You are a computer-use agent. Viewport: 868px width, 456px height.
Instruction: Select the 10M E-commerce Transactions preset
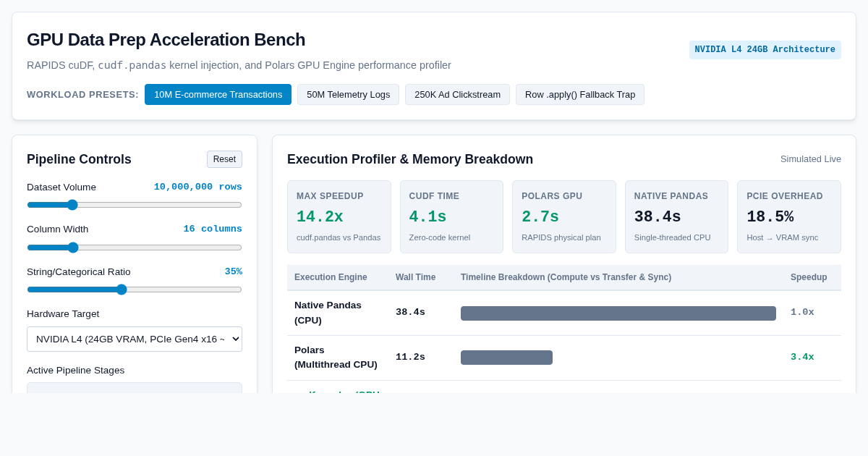(x=218, y=95)
